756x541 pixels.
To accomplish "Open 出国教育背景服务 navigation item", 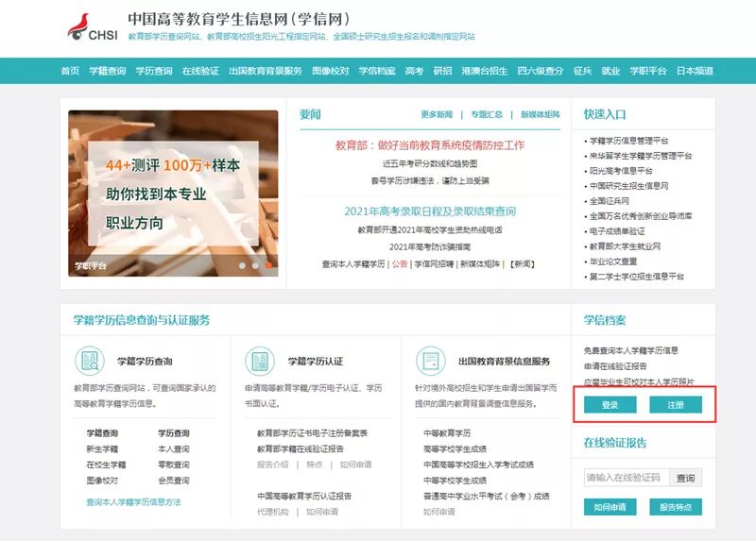I will pyautogui.click(x=266, y=71).
